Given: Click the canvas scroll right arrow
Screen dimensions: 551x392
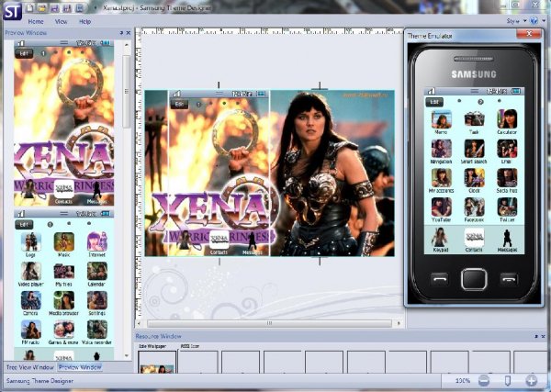Looking at the screenshot, I should click(399, 323).
